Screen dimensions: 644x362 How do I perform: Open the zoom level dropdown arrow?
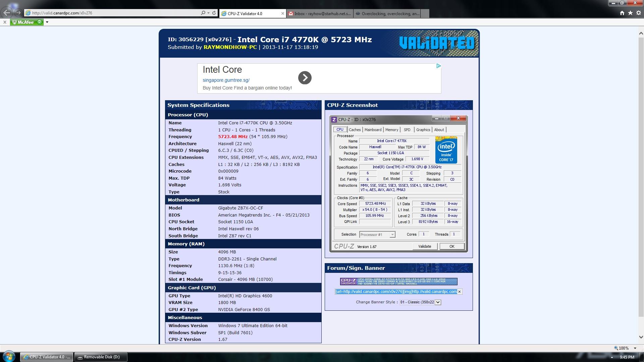(635, 348)
